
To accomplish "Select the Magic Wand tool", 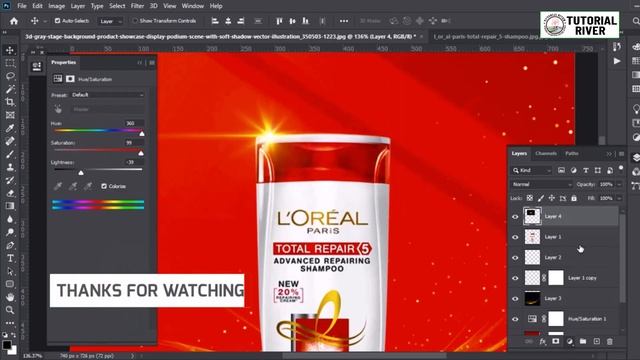I will (10, 89).
